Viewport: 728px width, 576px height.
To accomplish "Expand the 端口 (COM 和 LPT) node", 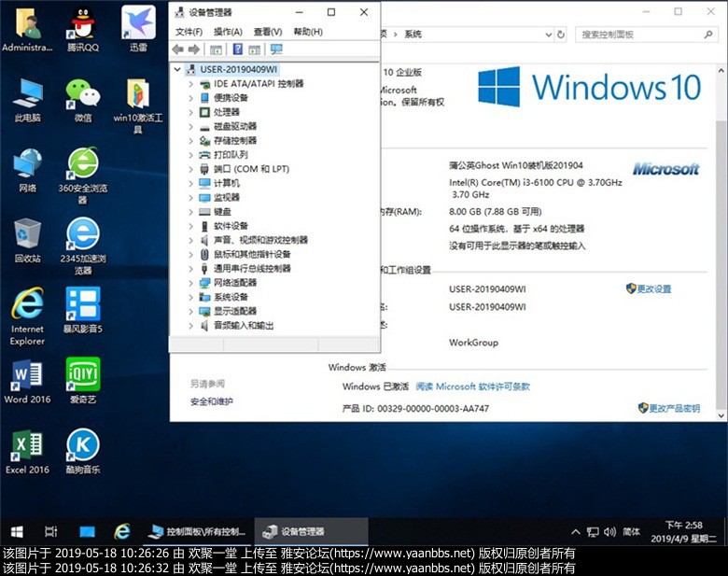I will [x=190, y=170].
